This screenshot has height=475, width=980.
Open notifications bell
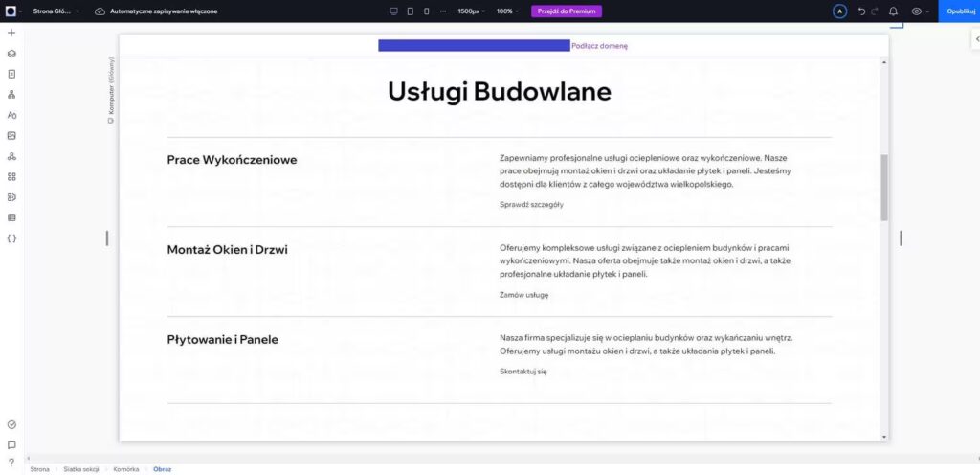(894, 11)
